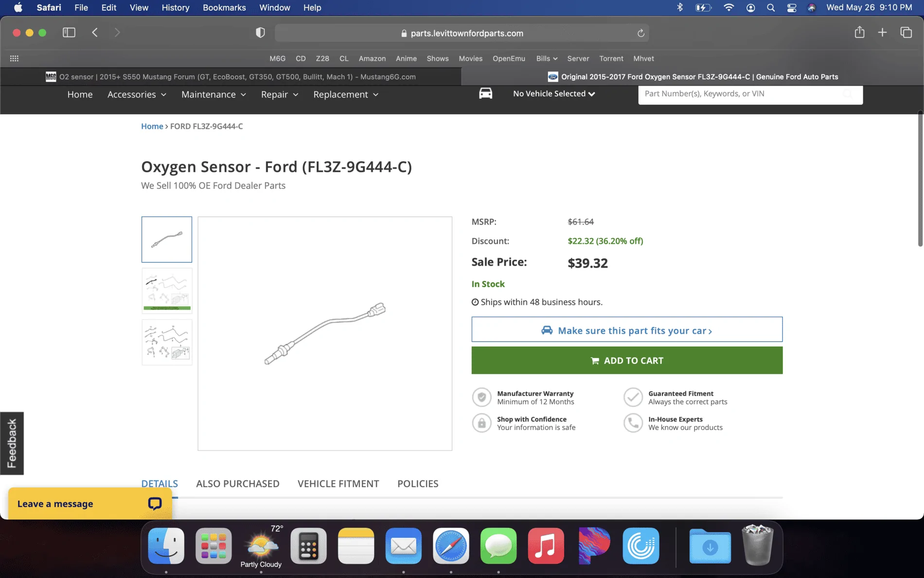
Task: Open the favorites grid icon in bookmarks bar
Action: 14,58
